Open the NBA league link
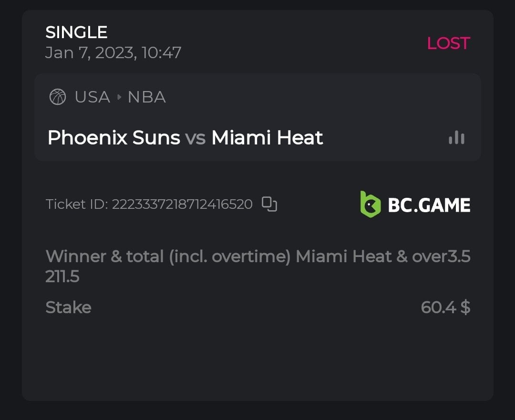 click(x=146, y=97)
